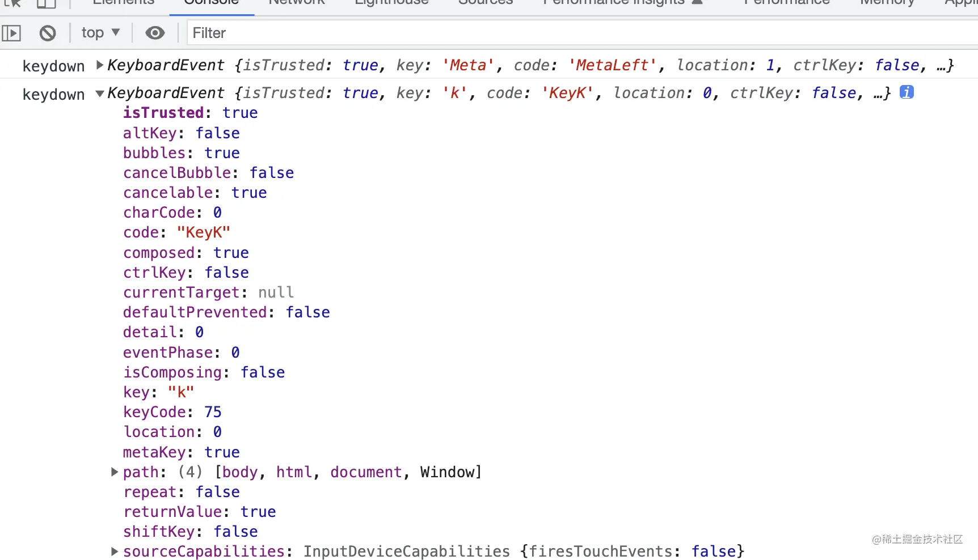
Task: Click the key: "k" property row
Action: 159,392
